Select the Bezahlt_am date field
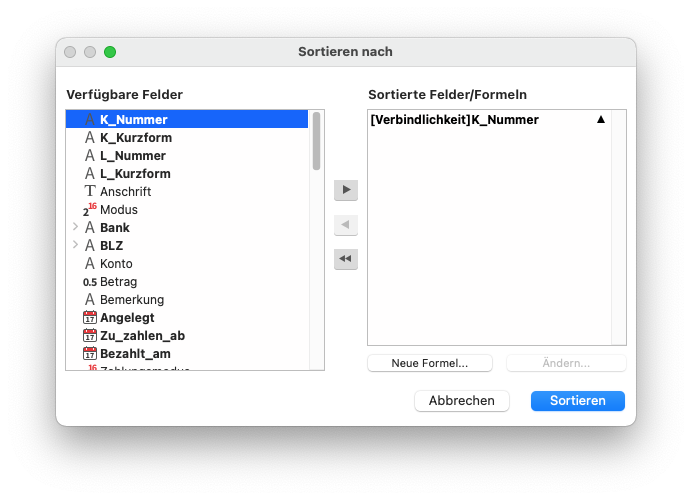 point(135,354)
